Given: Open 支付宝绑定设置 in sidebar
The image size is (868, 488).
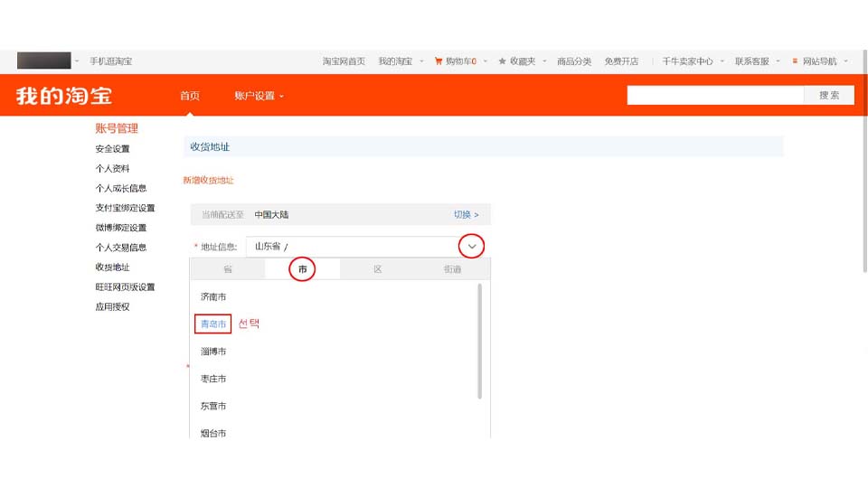Looking at the screenshot, I should click(x=125, y=208).
